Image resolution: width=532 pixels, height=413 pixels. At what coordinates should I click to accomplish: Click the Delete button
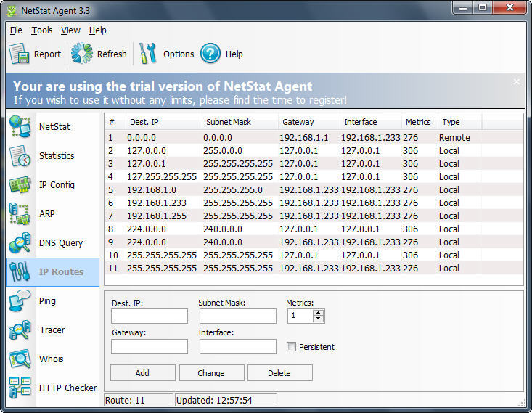click(x=280, y=373)
